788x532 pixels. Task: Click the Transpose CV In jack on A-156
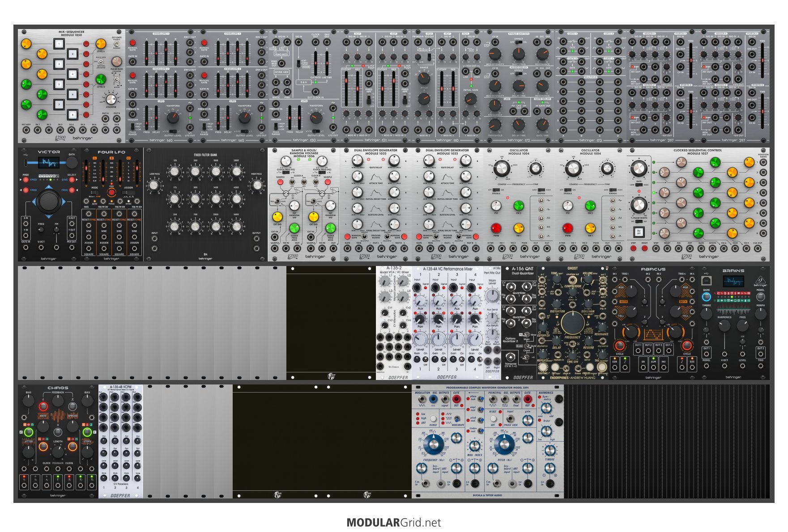(511, 357)
